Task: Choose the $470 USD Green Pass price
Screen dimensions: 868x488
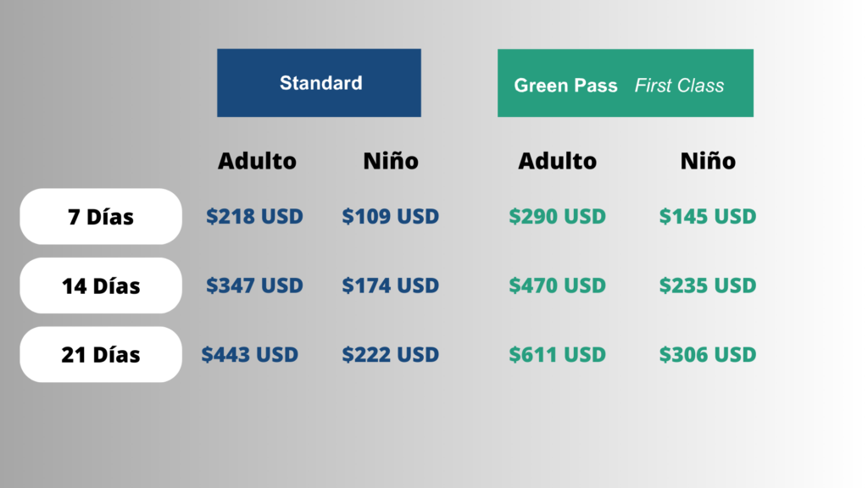Action: (558, 286)
